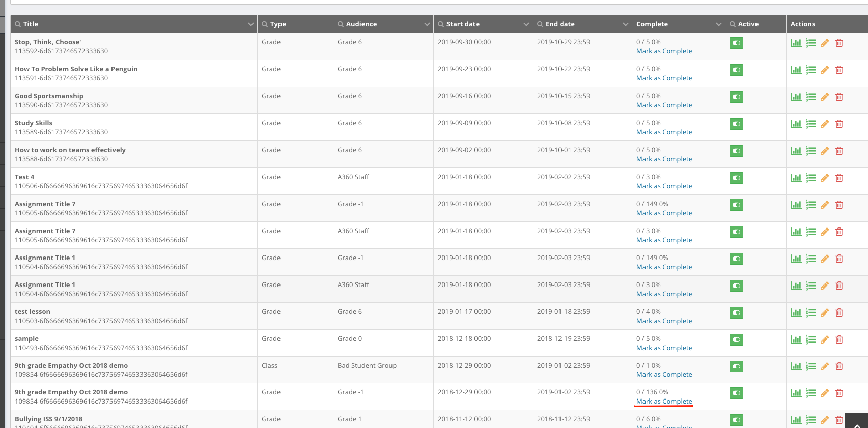Expand the Start date column dropdown arrow
Viewport: 868px width, 428px height.
point(526,24)
